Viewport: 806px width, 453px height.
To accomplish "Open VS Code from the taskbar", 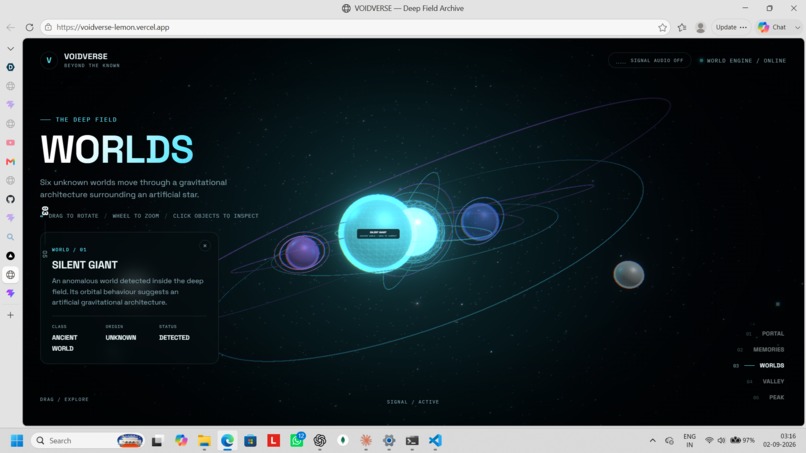I will pyautogui.click(x=435, y=441).
